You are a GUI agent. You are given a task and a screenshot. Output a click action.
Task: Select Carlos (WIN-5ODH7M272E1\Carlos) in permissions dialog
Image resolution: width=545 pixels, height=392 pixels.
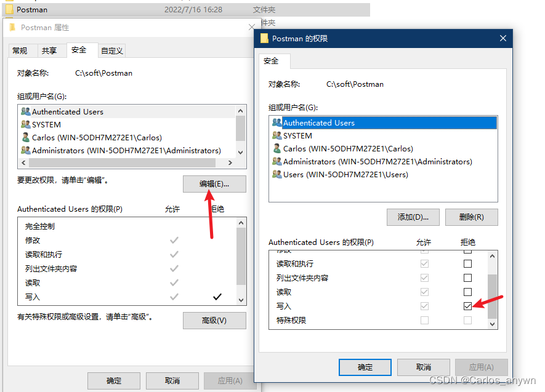[348, 148]
